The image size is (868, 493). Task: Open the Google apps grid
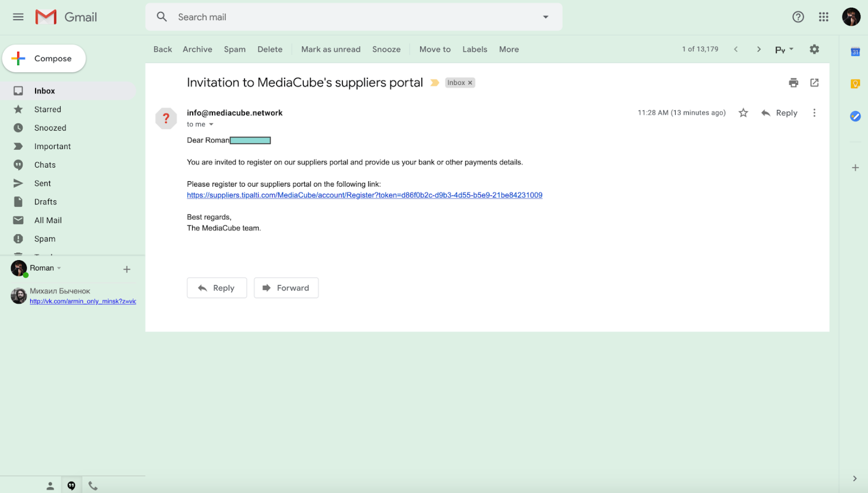click(x=824, y=17)
